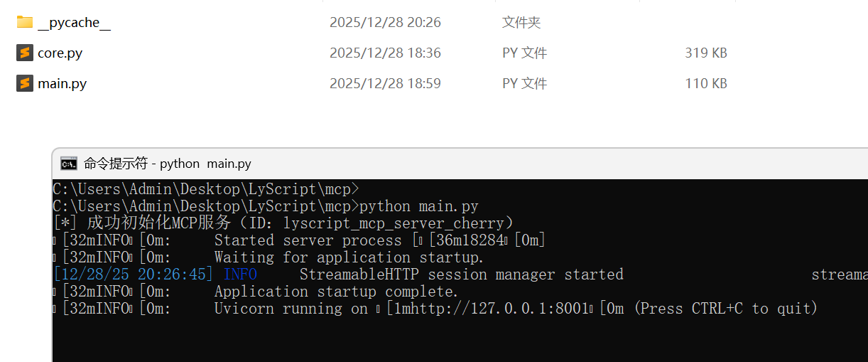Click the StreamableHTTP session manager log line

tap(461, 275)
